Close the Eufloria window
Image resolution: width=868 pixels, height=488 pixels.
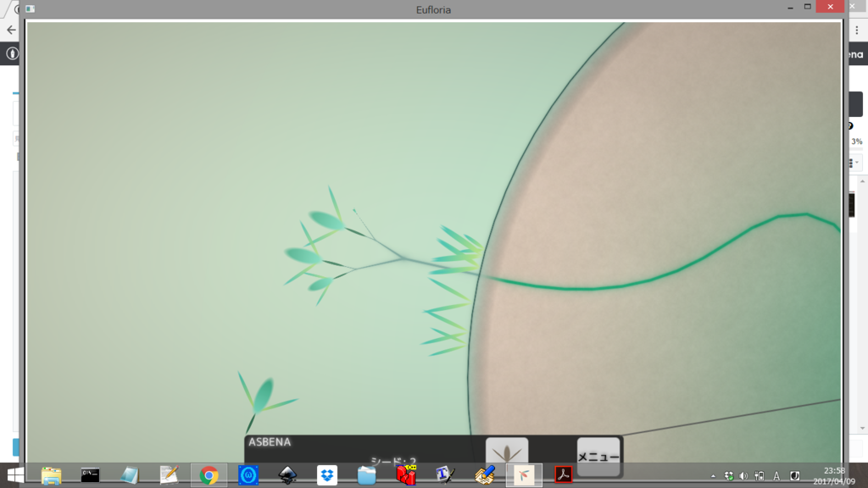tap(831, 7)
